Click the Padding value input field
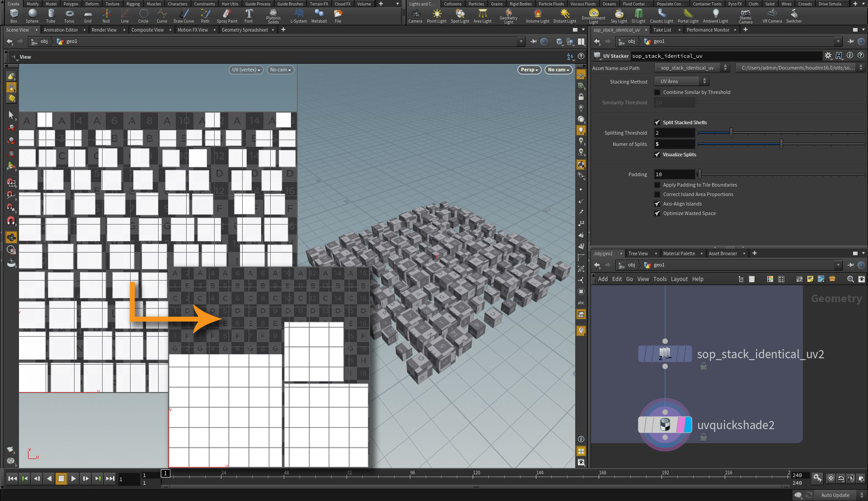Image resolution: width=868 pixels, height=501 pixels. (x=674, y=174)
